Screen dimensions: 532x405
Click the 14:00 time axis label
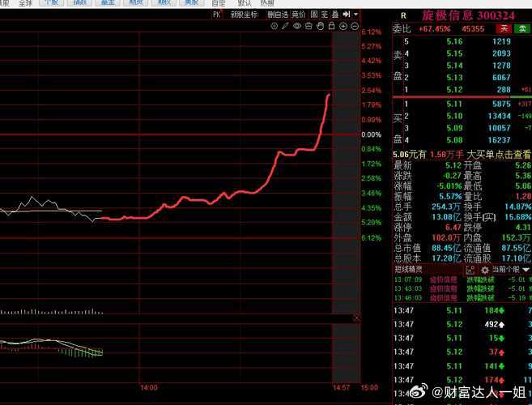[149, 387]
